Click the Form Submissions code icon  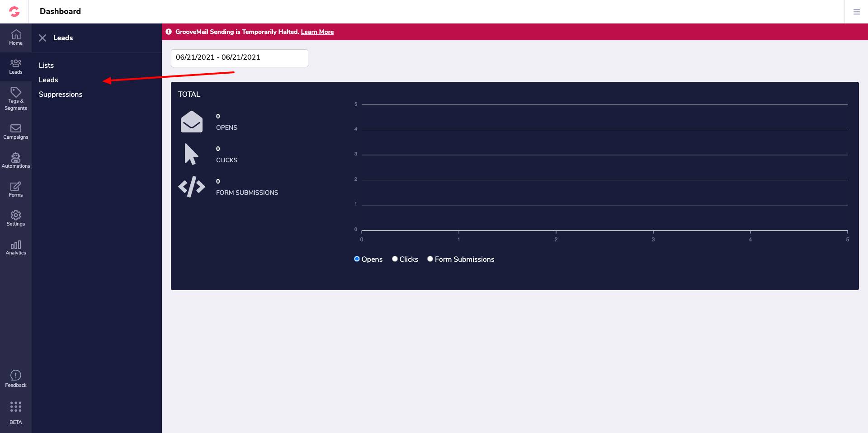click(x=192, y=187)
